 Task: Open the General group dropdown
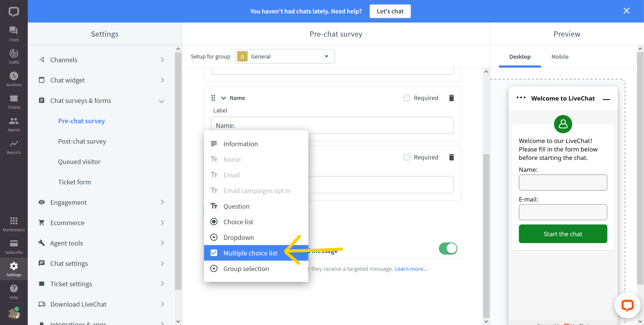(x=284, y=57)
